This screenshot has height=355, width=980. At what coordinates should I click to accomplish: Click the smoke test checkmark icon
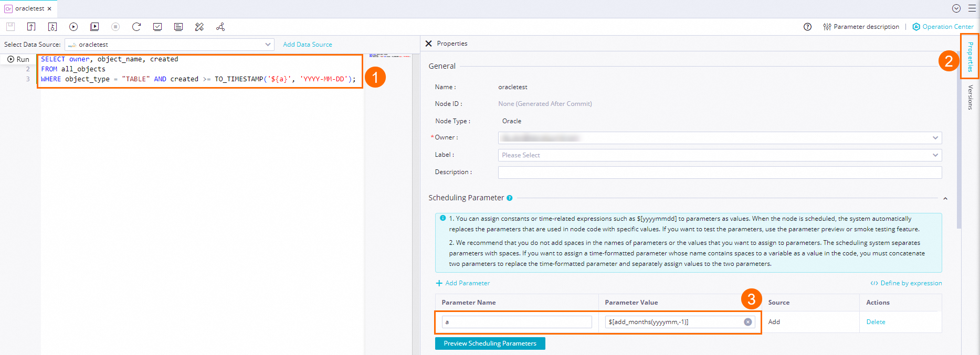(x=157, y=27)
